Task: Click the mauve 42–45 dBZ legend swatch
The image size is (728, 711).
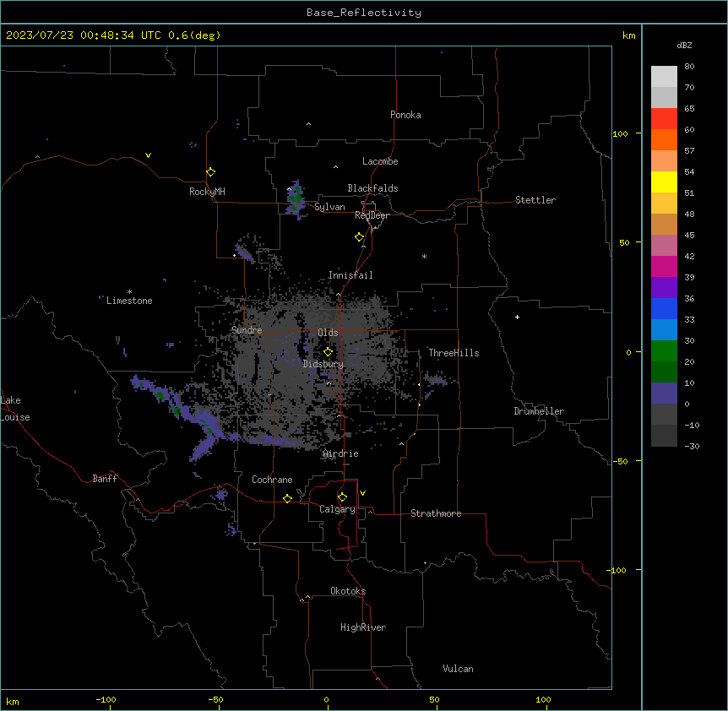Action: click(x=664, y=245)
